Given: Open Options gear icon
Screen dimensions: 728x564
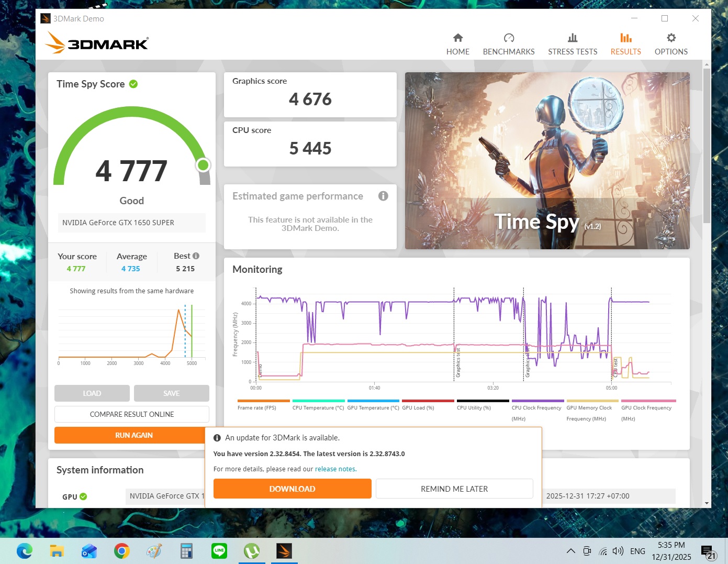Looking at the screenshot, I should 670,38.
